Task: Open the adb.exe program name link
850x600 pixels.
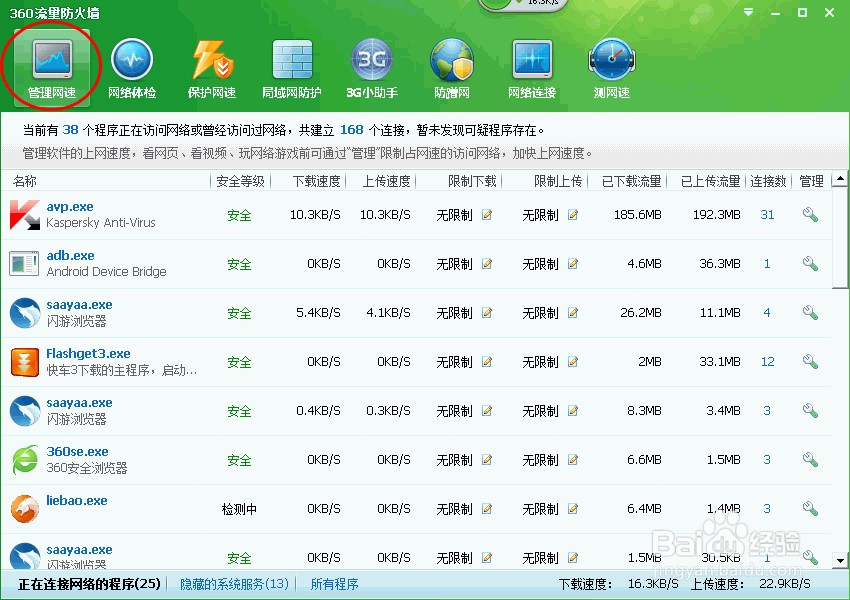Action: click(x=70, y=255)
